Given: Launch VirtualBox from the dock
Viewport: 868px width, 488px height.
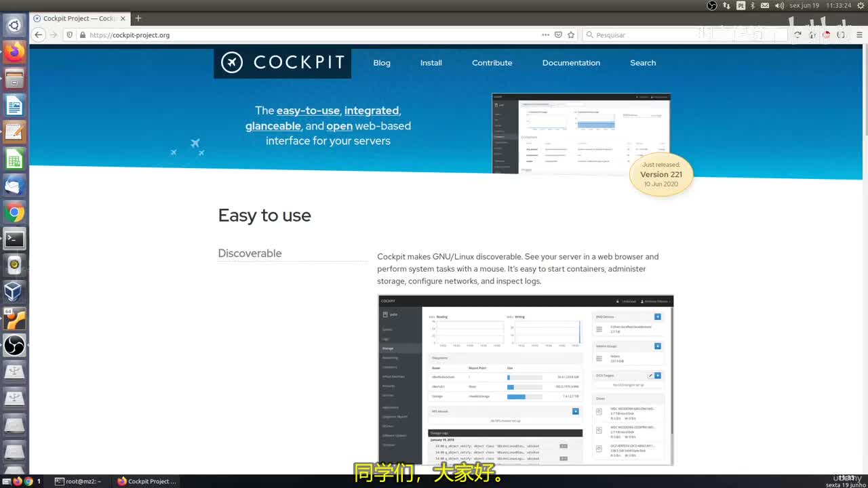Looking at the screenshot, I should point(14,291).
